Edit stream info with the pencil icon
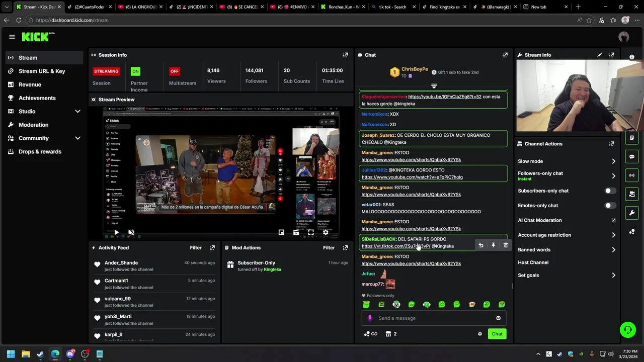Viewport: 644px width, 362px height. (599, 55)
